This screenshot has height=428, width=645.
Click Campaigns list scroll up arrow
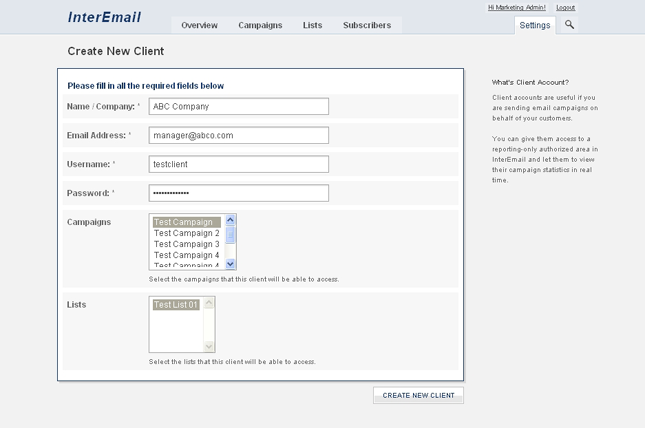(x=231, y=220)
